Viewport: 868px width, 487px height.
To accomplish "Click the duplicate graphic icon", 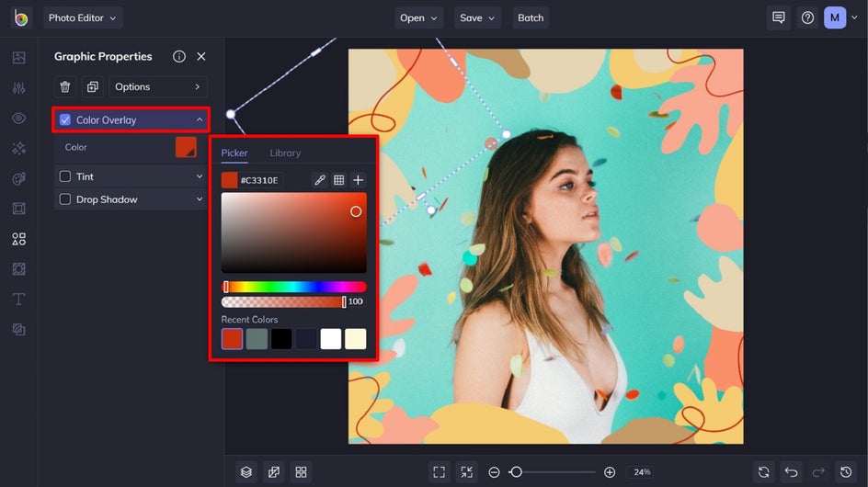I will point(92,86).
